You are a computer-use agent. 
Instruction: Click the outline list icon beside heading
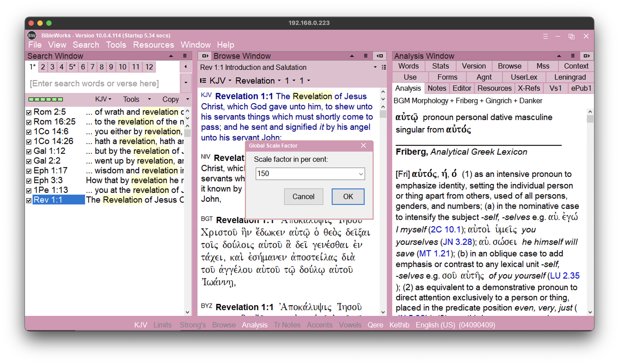tap(384, 67)
